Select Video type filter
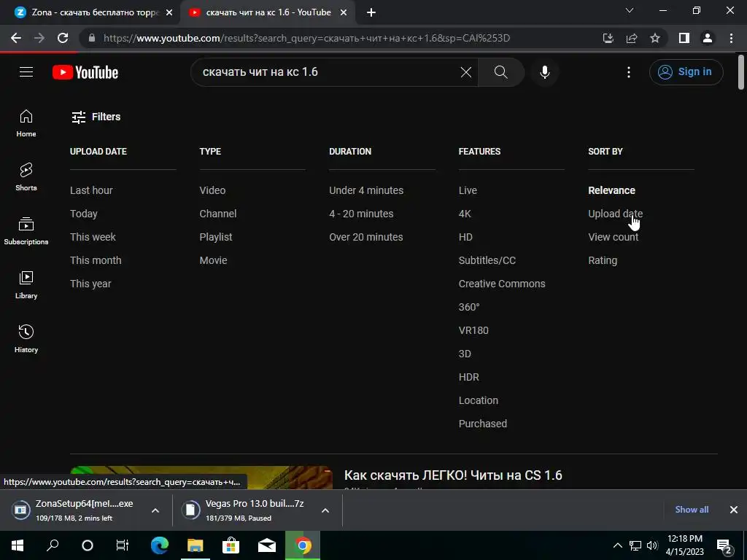The image size is (747, 560). [x=212, y=190]
